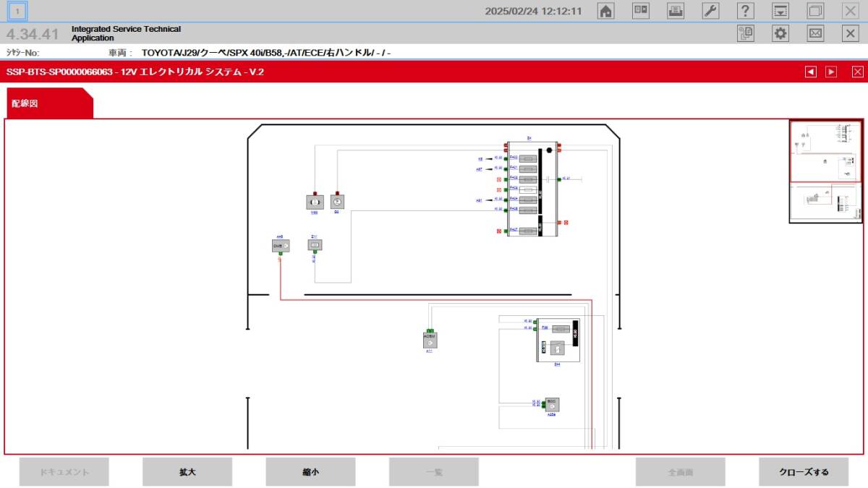Select the DME component in the diagram
868x488 pixels.
280,247
